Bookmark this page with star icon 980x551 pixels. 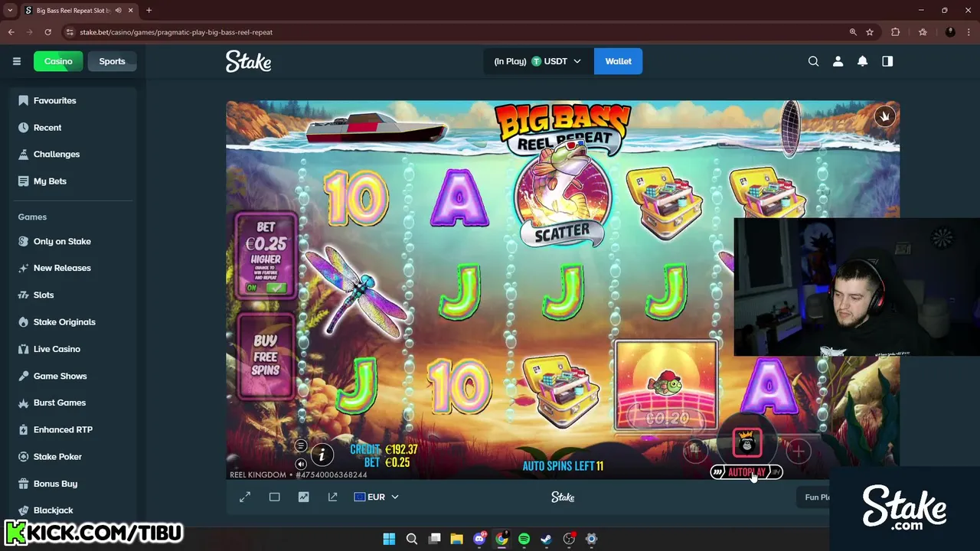(870, 32)
